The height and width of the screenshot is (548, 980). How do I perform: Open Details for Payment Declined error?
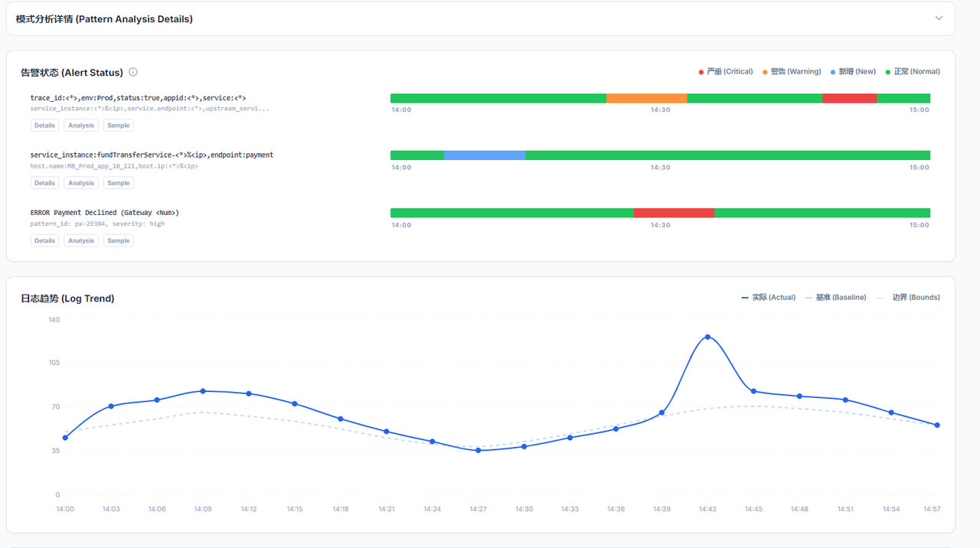click(44, 240)
